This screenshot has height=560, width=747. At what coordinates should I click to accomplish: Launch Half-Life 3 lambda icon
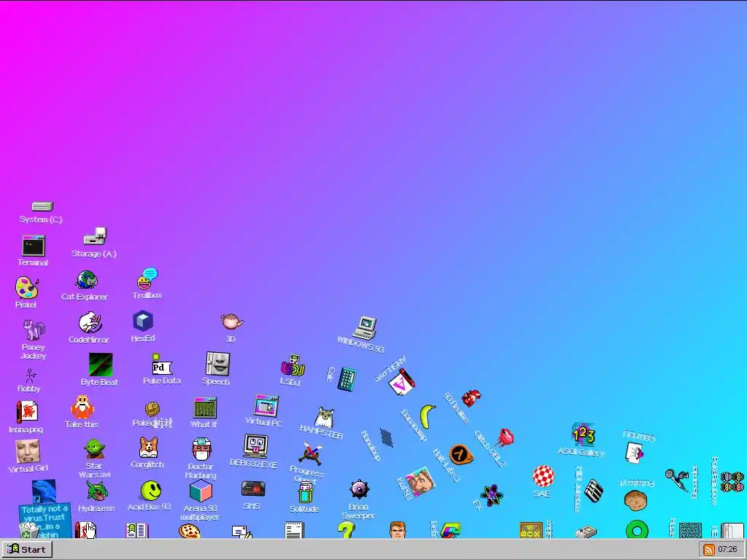tap(461, 455)
